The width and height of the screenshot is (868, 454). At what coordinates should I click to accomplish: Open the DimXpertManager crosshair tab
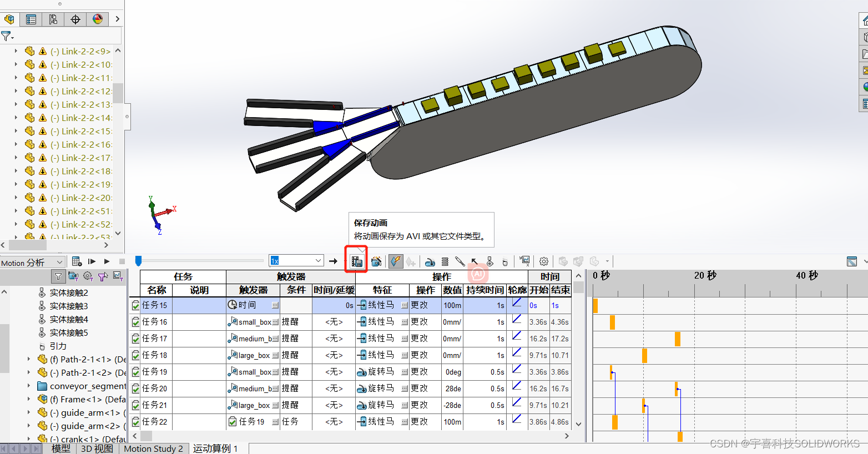[x=75, y=19]
